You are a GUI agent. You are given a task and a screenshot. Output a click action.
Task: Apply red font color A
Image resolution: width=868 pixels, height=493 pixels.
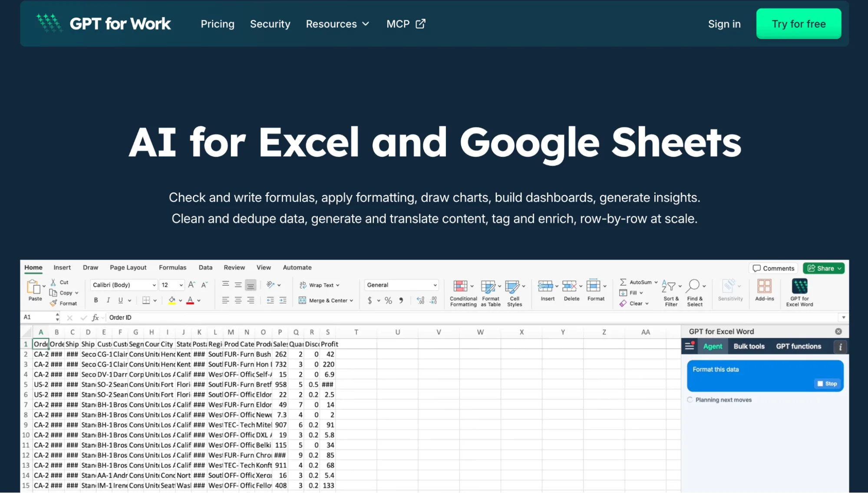click(x=190, y=300)
